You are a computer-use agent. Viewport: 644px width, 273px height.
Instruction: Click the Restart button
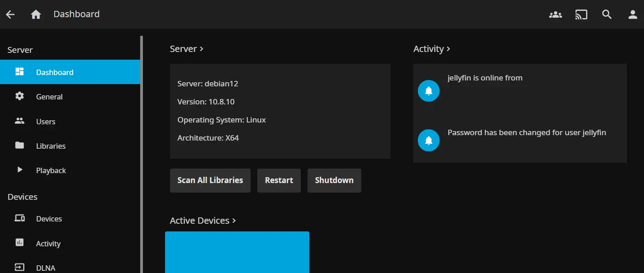(279, 180)
